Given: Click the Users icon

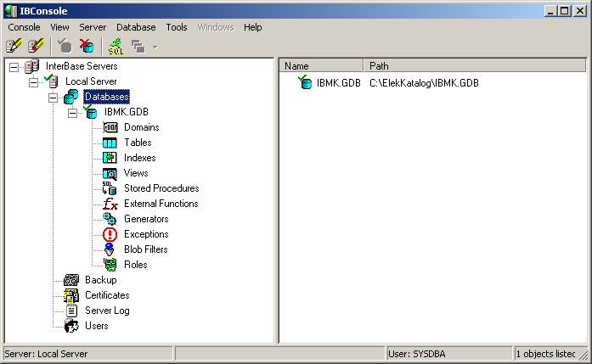Looking at the screenshot, I should [x=71, y=326].
